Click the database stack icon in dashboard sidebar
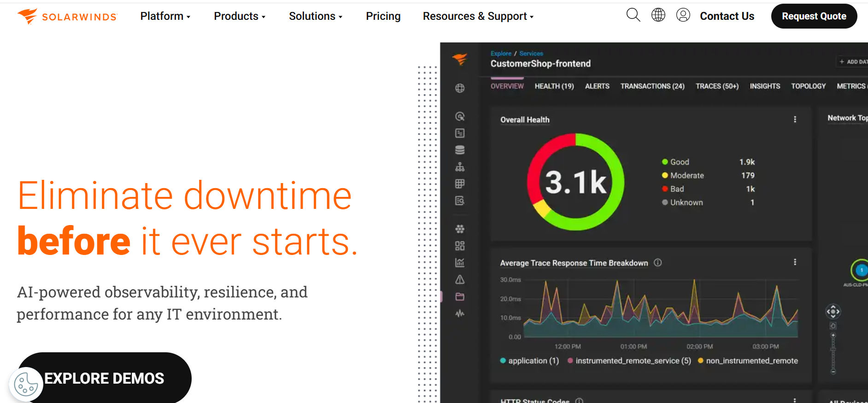Image resolution: width=868 pixels, height=403 pixels. pos(460,150)
